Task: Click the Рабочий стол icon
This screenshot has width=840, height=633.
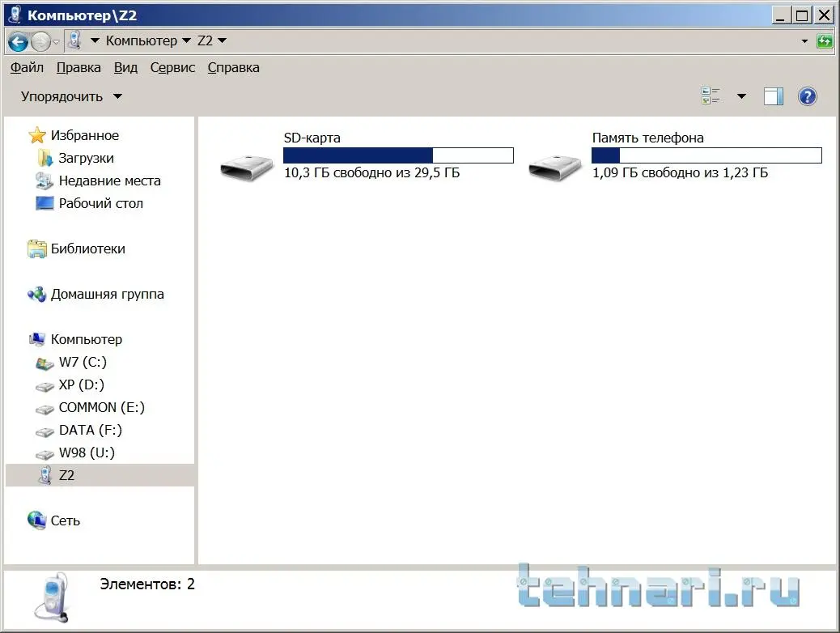Action: tap(45, 203)
